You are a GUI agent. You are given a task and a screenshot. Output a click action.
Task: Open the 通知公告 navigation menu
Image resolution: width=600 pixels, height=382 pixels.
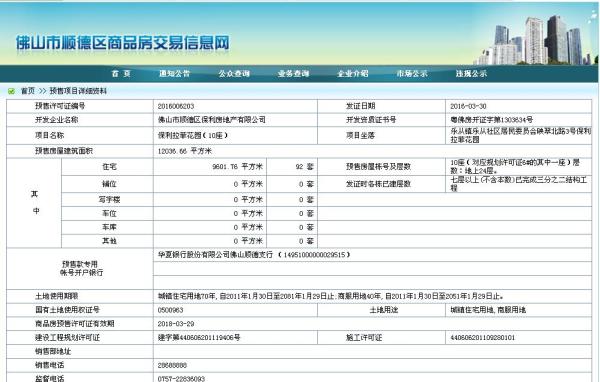click(174, 73)
